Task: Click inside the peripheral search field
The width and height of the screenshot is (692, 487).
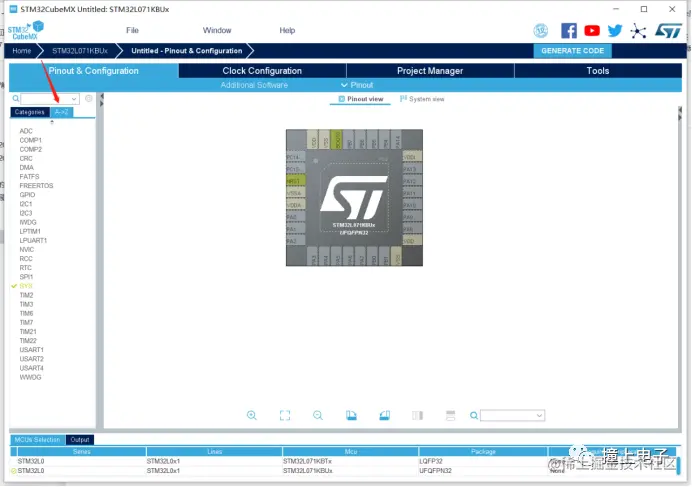Action: [45, 99]
